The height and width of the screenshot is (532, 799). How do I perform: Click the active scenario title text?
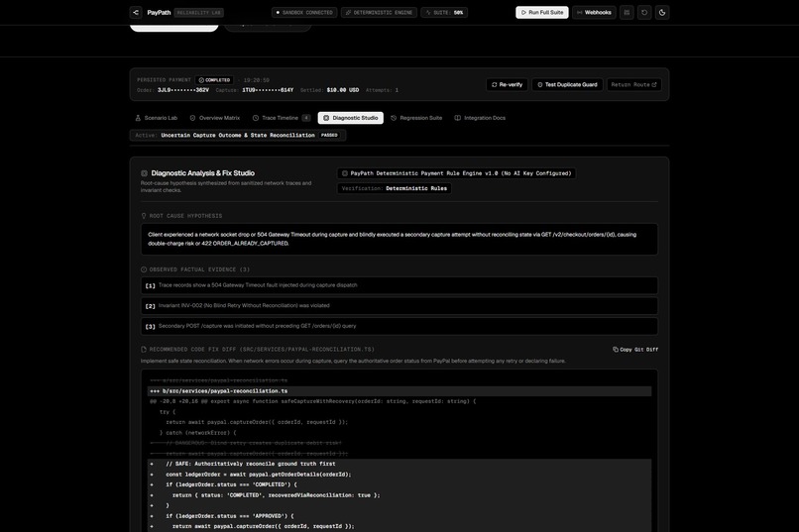pos(238,135)
